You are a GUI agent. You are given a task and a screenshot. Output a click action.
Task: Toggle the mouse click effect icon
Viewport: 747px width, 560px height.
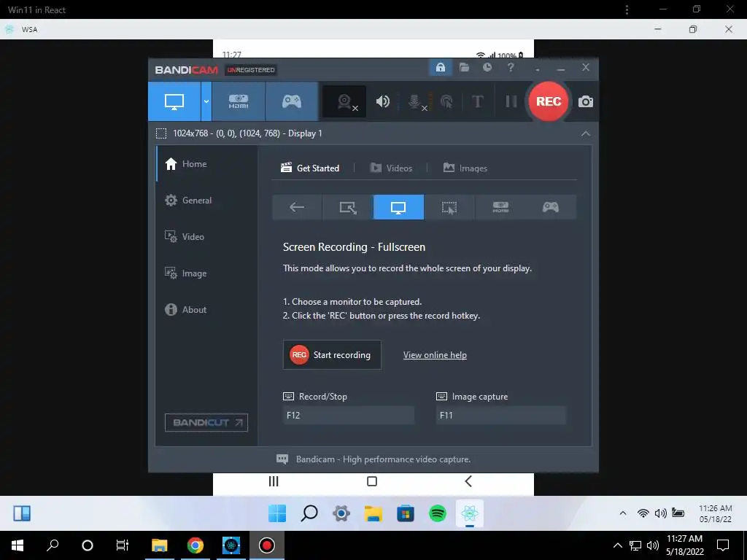[447, 101]
